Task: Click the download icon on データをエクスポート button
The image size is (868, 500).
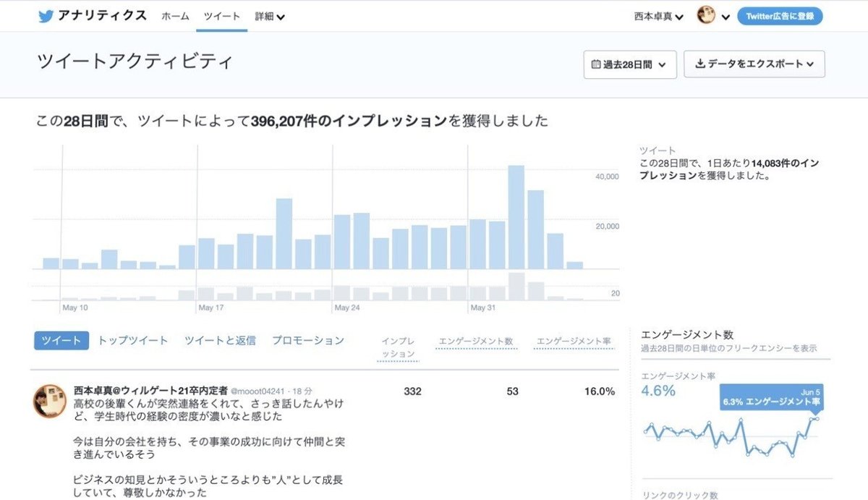Action: click(x=699, y=64)
